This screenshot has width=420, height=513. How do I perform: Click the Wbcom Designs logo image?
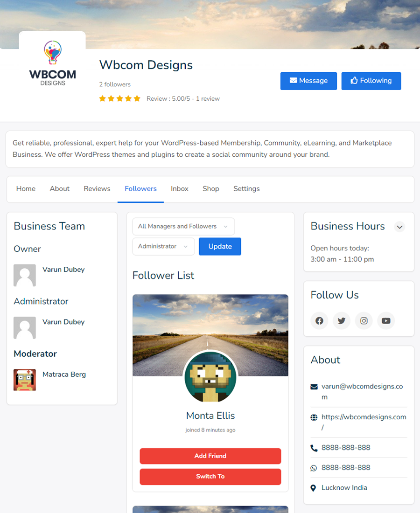(52, 63)
